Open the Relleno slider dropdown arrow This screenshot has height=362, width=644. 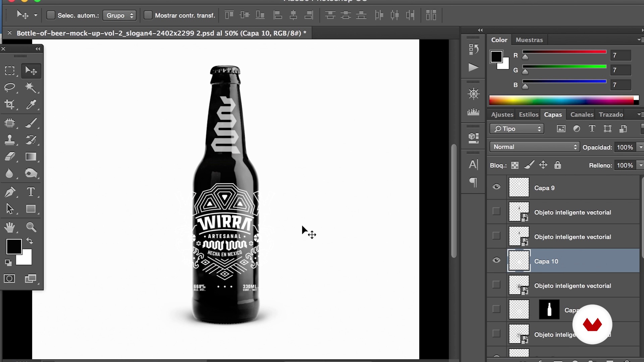(641, 165)
